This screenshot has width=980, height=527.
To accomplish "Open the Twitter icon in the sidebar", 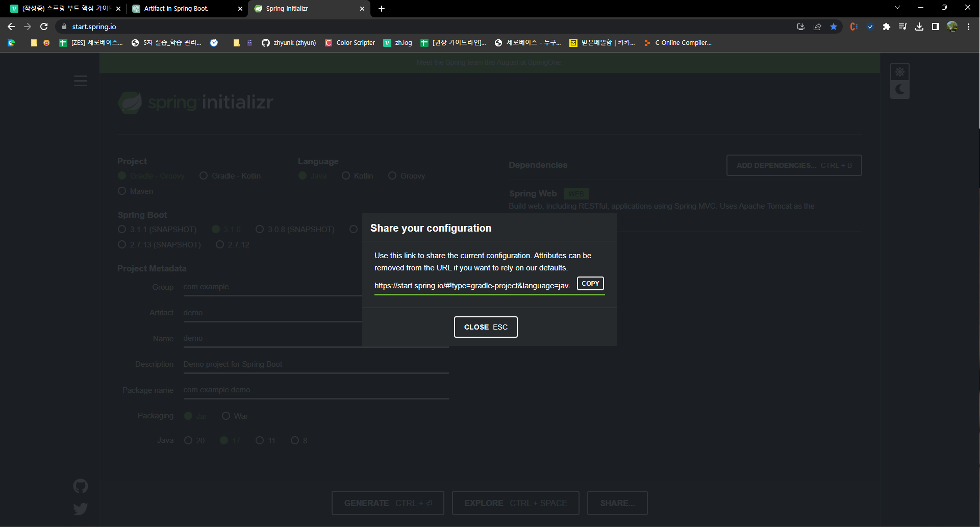I will click(81, 509).
